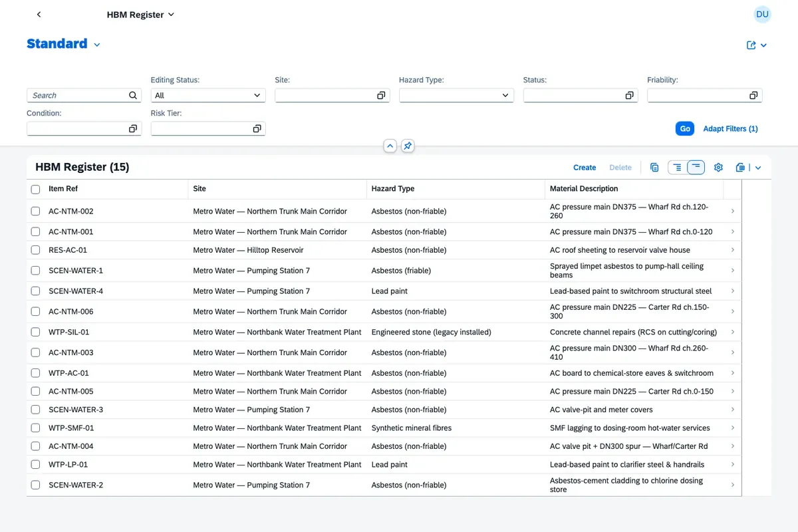Export table to spreadsheet icon

tap(740, 168)
